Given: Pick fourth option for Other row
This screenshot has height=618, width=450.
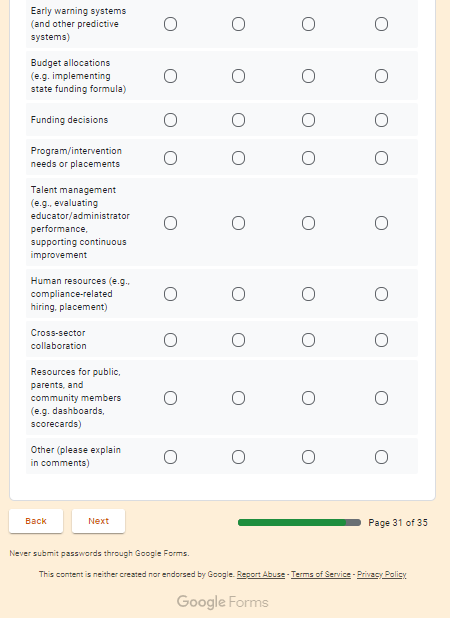Looking at the screenshot, I should coord(381,457).
